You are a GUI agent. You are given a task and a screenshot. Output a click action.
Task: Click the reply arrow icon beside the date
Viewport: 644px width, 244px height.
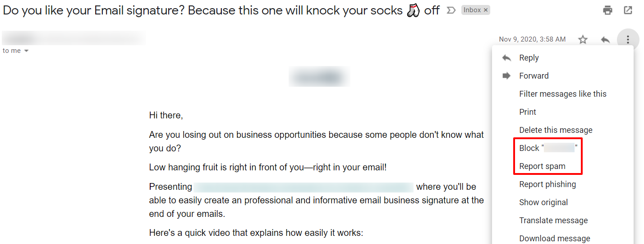pos(605,40)
